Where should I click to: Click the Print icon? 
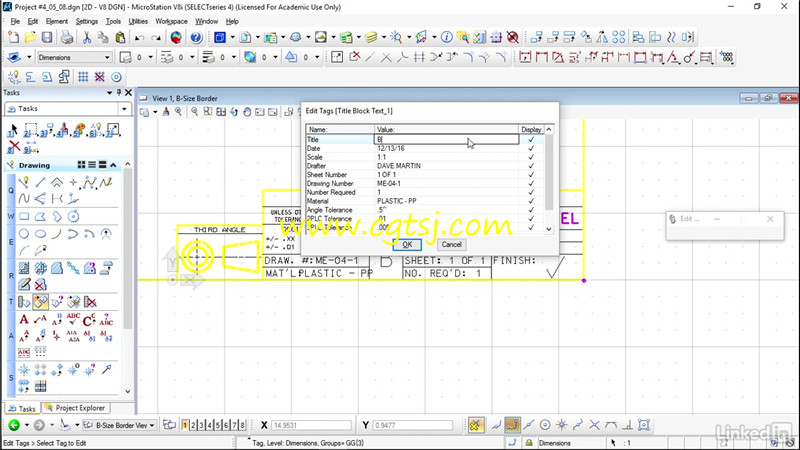point(67,37)
